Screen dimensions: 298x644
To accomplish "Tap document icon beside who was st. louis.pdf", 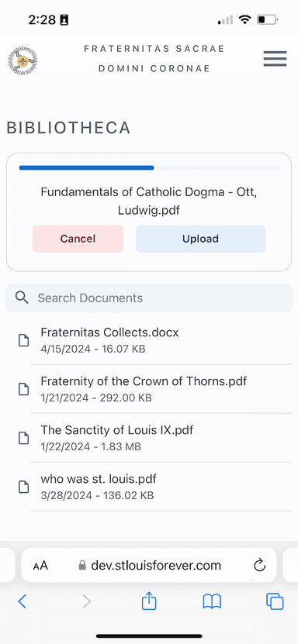I will [x=24, y=487].
